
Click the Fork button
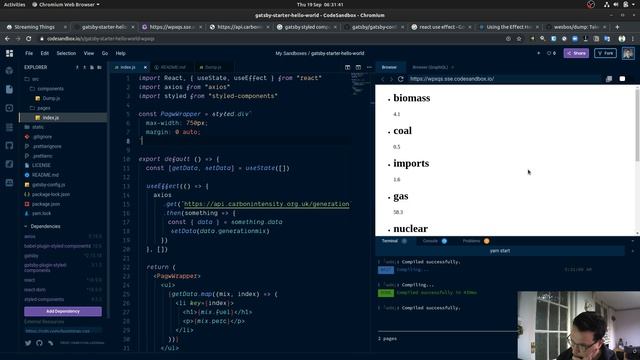[x=605, y=53]
